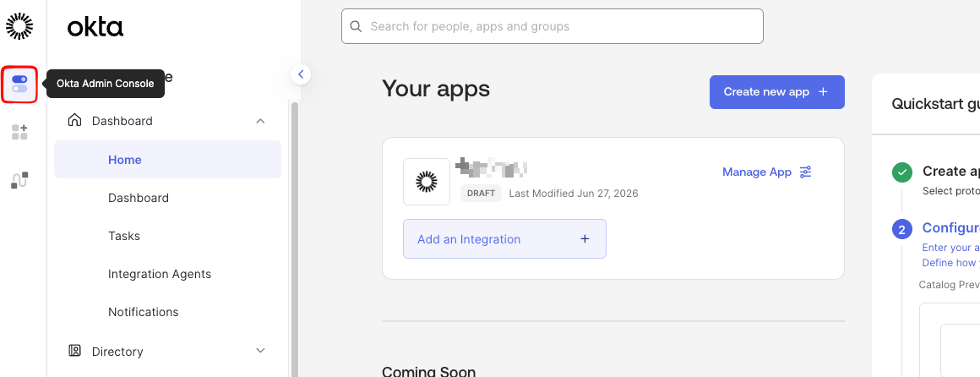Open Notifications in the sidebar
This screenshot has width=980, height=377.
(x=143, y=312)
